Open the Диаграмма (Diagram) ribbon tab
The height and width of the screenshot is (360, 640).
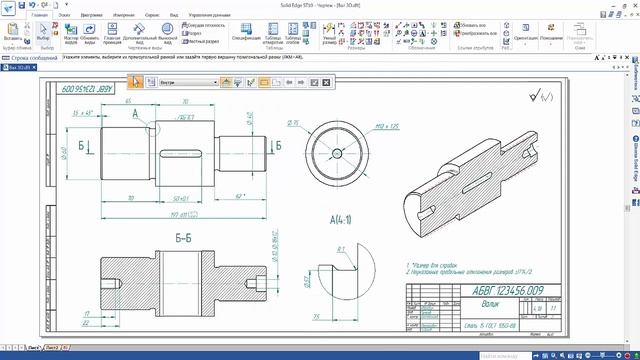(x=91, y=15)
